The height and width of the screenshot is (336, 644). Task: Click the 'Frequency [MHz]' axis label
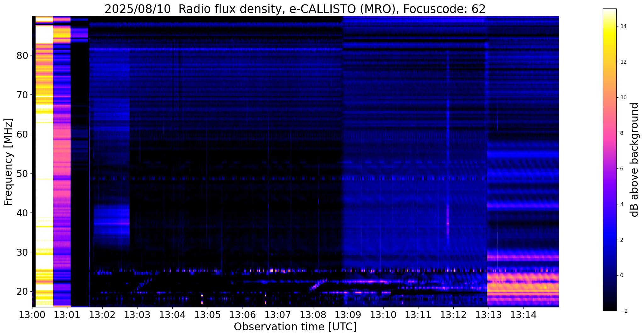coord(8,162)
